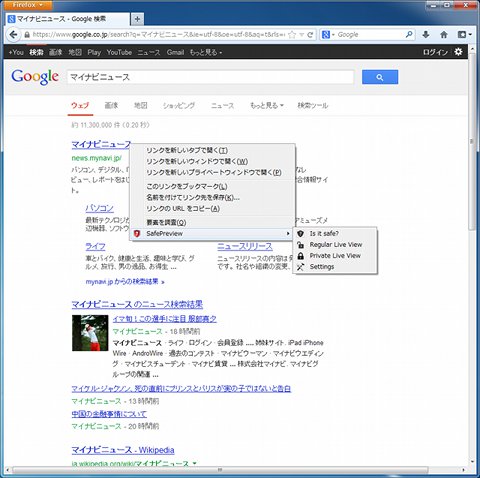Click 'Play' in the black Google bar
This screenshot has width=480, height=478.
(x=94, y=52)
